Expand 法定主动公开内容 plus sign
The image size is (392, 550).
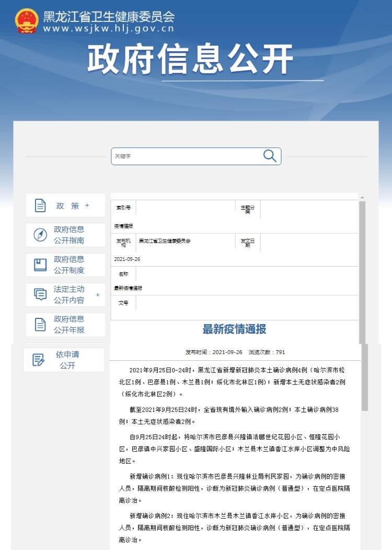coord(98,295)
